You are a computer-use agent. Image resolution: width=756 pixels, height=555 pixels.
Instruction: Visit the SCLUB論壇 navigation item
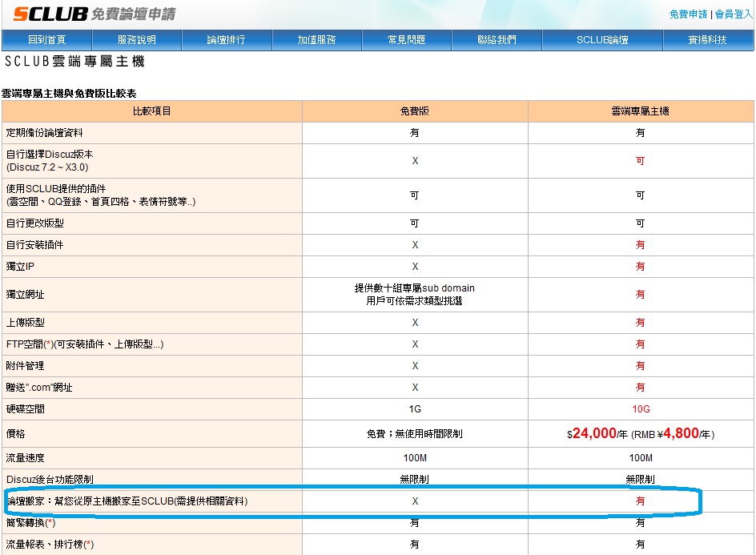click(x=602, y=40)
